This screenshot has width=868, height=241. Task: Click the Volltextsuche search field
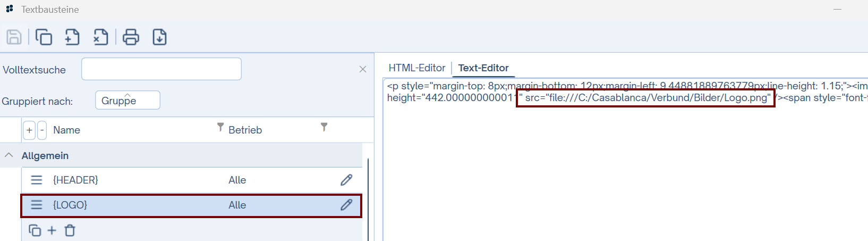pos(161,69)
